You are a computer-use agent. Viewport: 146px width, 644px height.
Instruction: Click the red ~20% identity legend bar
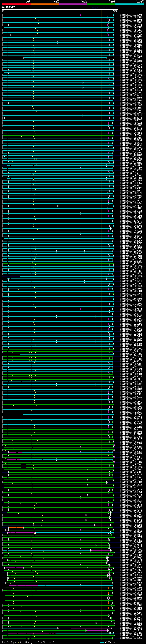[x=16, y=4]
